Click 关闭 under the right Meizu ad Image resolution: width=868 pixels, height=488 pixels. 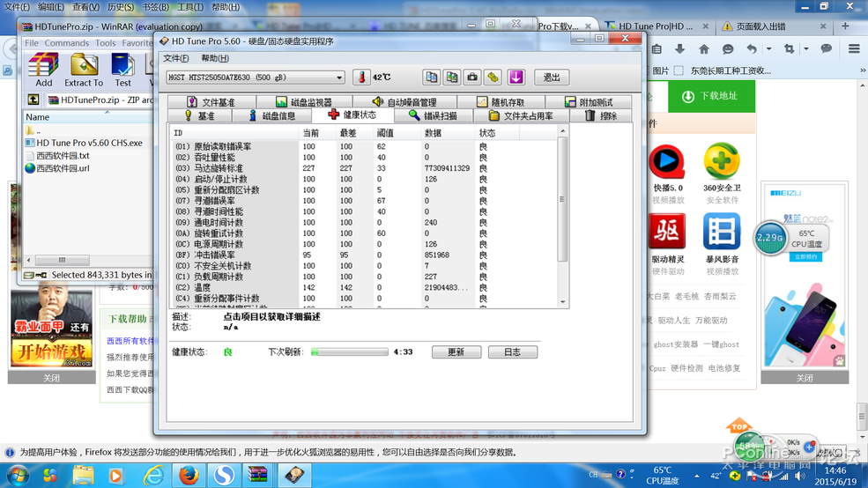pos(805,378)
